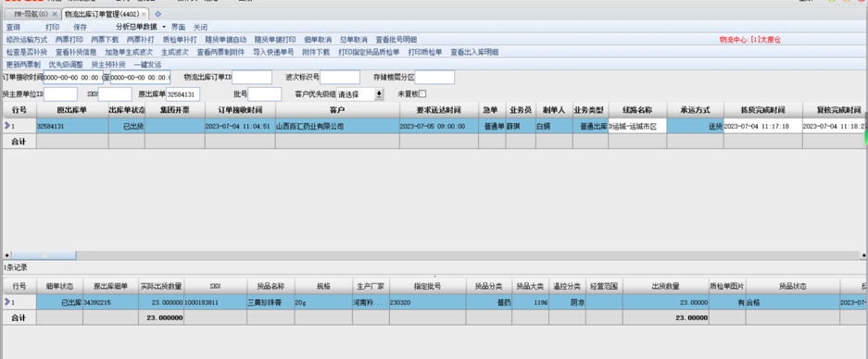Click 优先级调整
The image size is (868, 359).
tap(66, 65)
